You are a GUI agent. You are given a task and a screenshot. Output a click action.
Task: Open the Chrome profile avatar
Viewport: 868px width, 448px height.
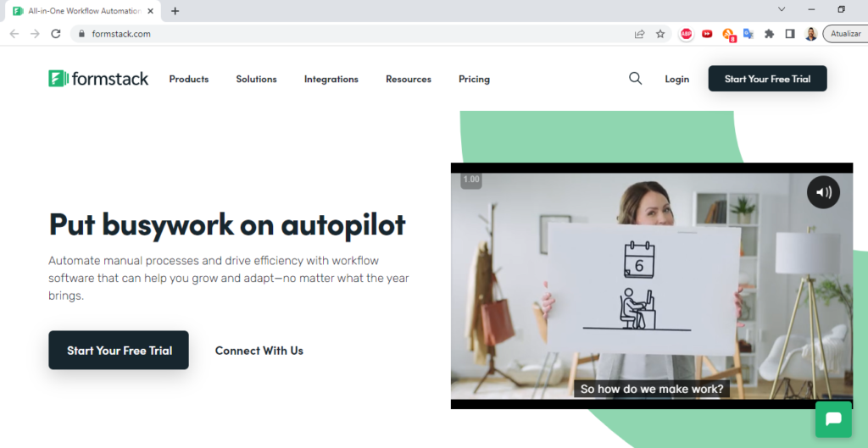(811, 34)
